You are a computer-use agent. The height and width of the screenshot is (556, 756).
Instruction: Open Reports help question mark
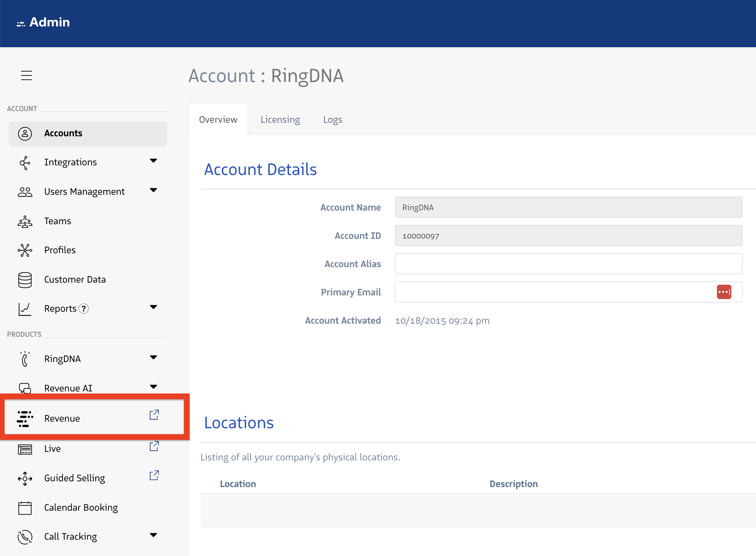84,309
